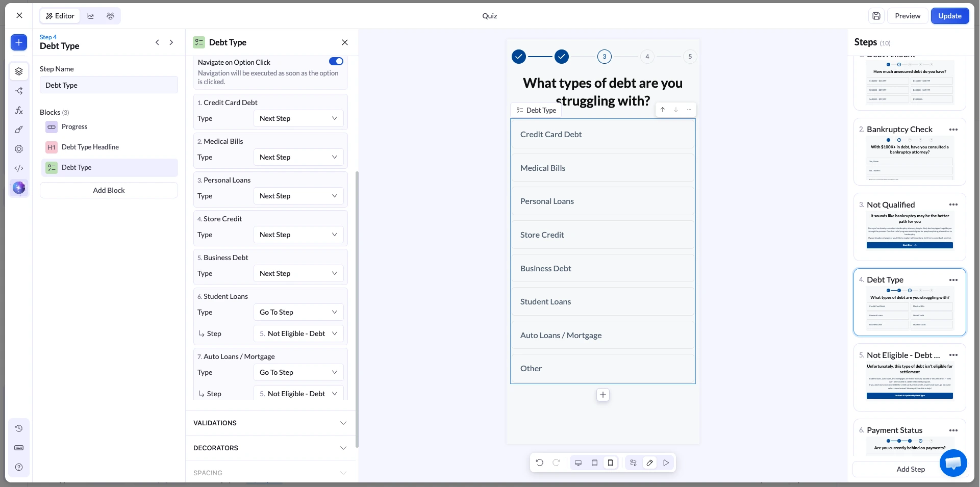Click the Update button
The width and height of the screenshot is (980, 487).
click(950, 16)
